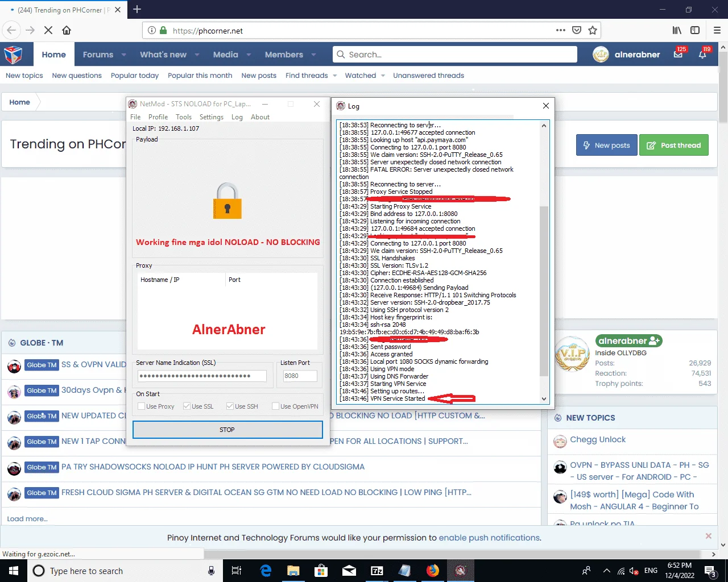The image size is (728, 582).
Task: Toggle the Use OpenVPN checkbox in NetMod
Action: [275, 406]
